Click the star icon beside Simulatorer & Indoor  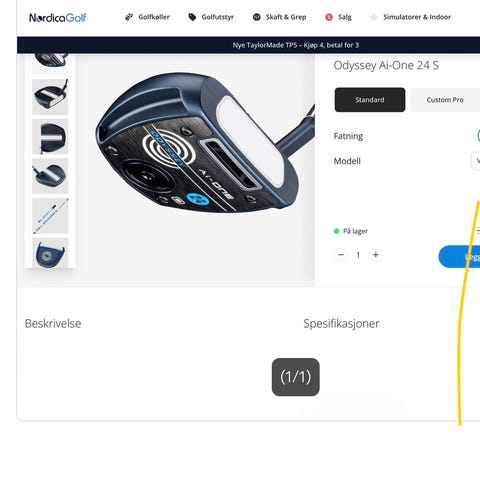[x=374, y=17]
